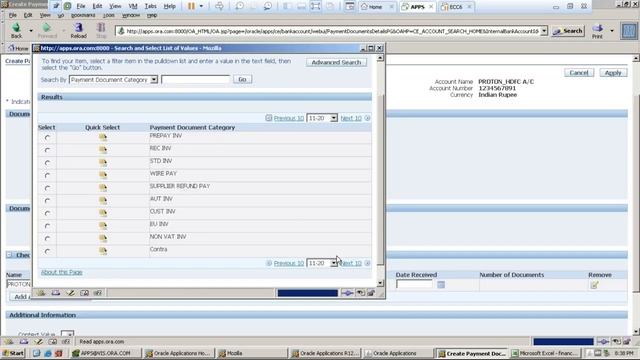640x360 pixels.
Task: Click the top Next 10 link
Action: click(x=351, y=118)
